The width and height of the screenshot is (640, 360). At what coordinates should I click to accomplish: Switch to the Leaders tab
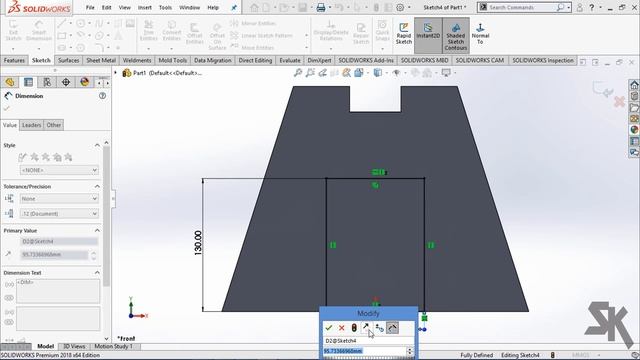(31, 125)
